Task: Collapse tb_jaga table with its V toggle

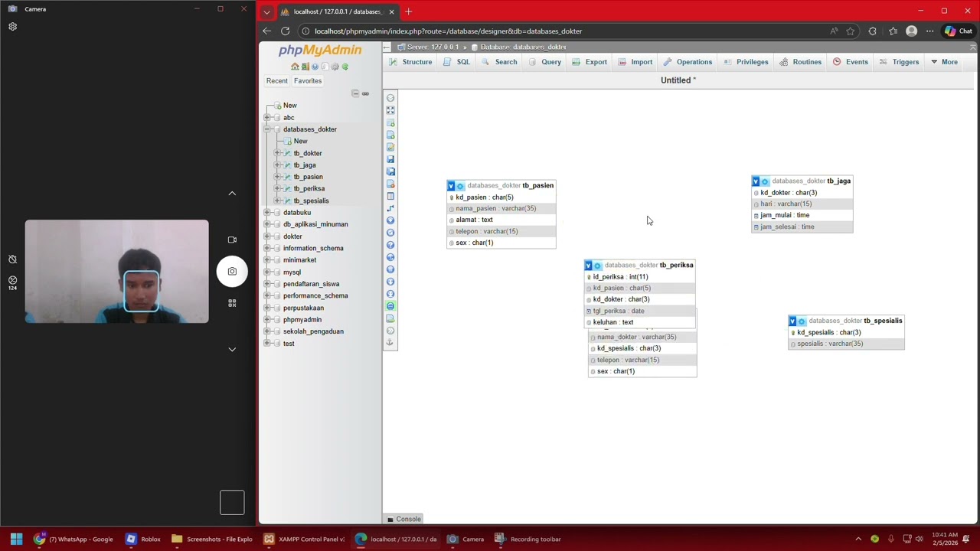Action: pos(756,181)
